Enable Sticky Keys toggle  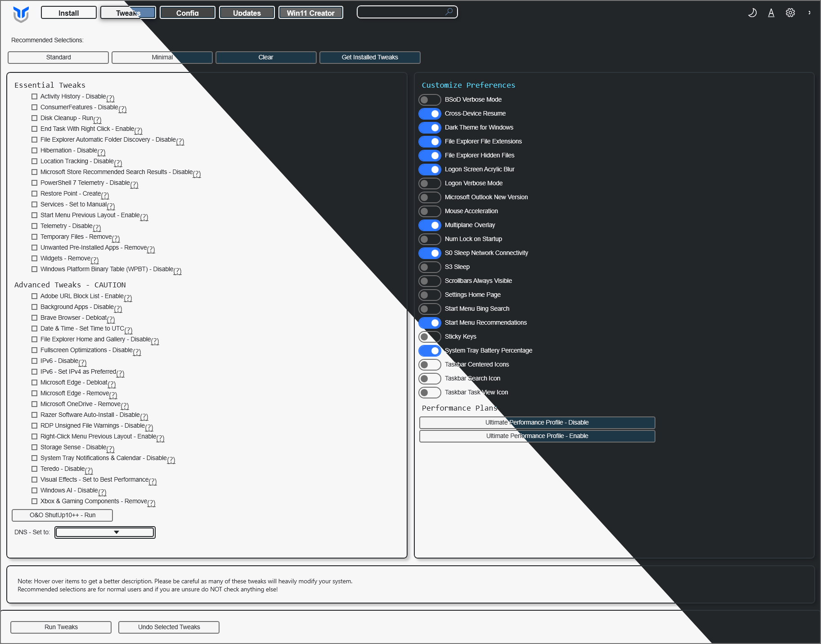click(430, 337)
